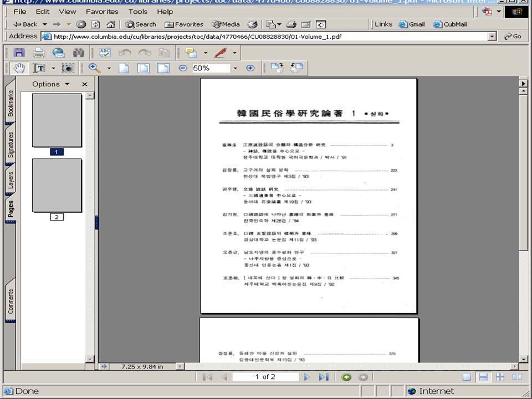This screenshot has height=399, width=532.
Task: Switch to the Bookmarks tab
Action: [11, 103]
